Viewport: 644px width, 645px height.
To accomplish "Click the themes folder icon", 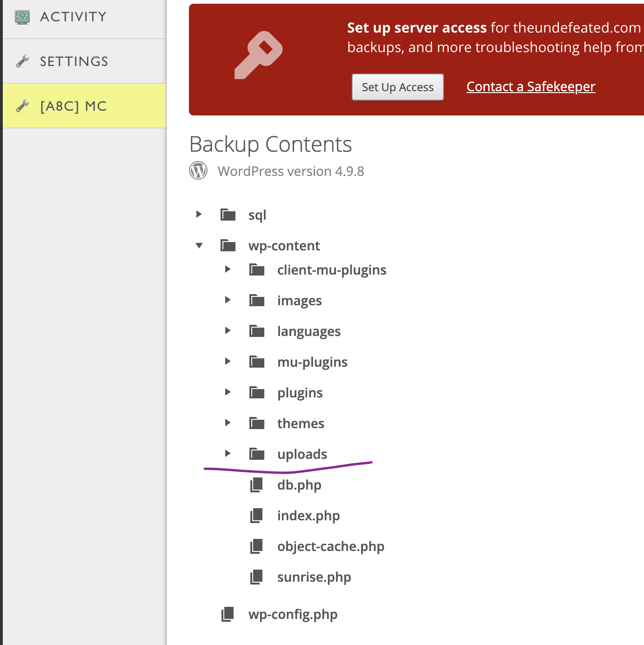I will tap(257, 423).
